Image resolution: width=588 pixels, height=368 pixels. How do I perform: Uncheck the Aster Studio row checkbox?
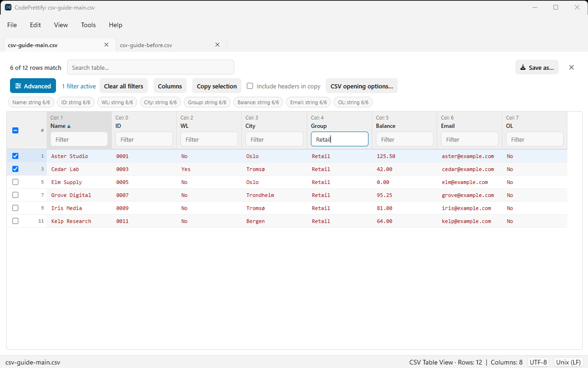click(x=15, y=156)
